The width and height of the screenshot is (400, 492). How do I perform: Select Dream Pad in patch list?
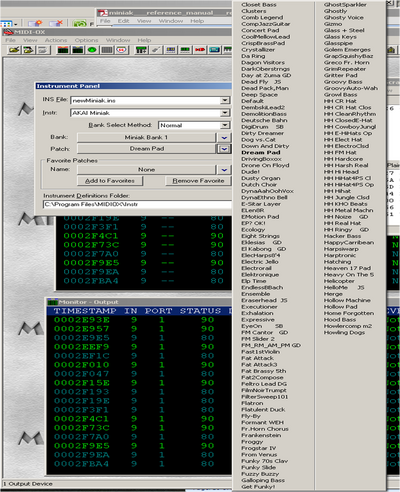(x=261, y=152)
